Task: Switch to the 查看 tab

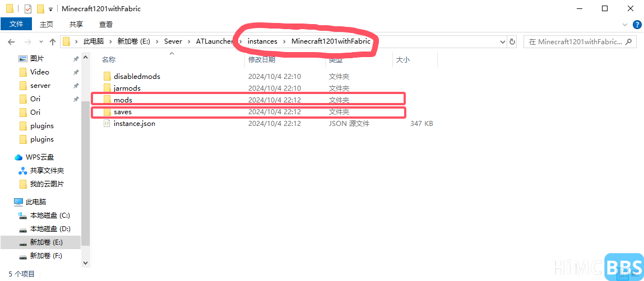Action: (105, 24)
